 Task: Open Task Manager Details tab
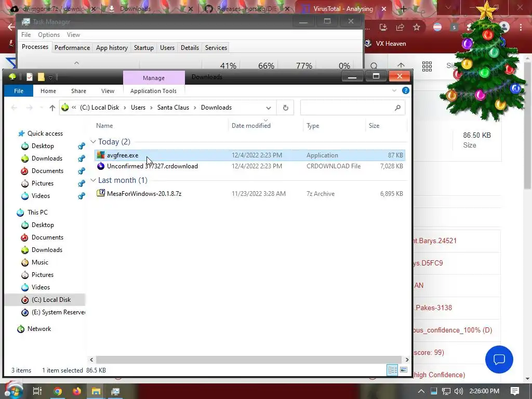[x=190, y=47]
